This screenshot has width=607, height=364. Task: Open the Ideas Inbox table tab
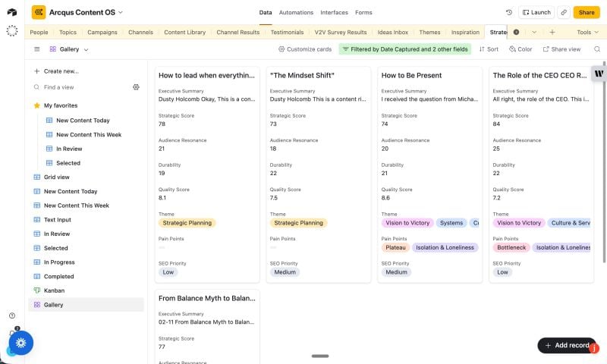click(392, 32)
